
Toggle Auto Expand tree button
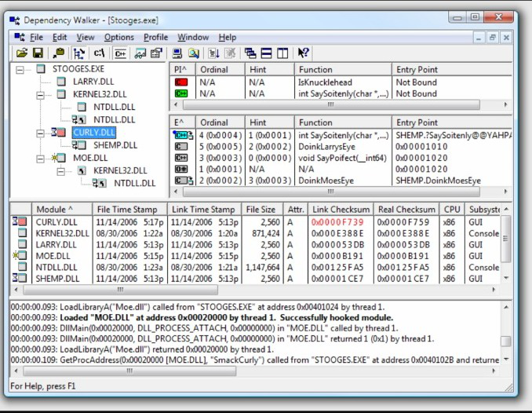[x=79, y=53]
